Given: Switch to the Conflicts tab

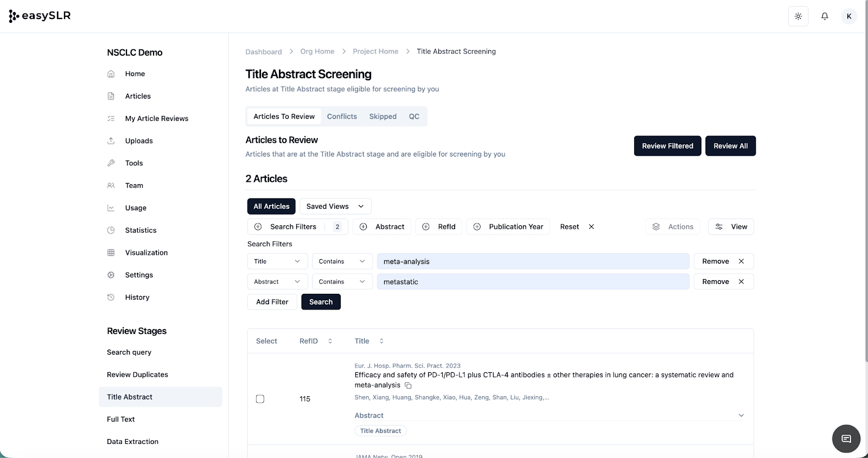Looking at the screenshot, I should point(342,117).
